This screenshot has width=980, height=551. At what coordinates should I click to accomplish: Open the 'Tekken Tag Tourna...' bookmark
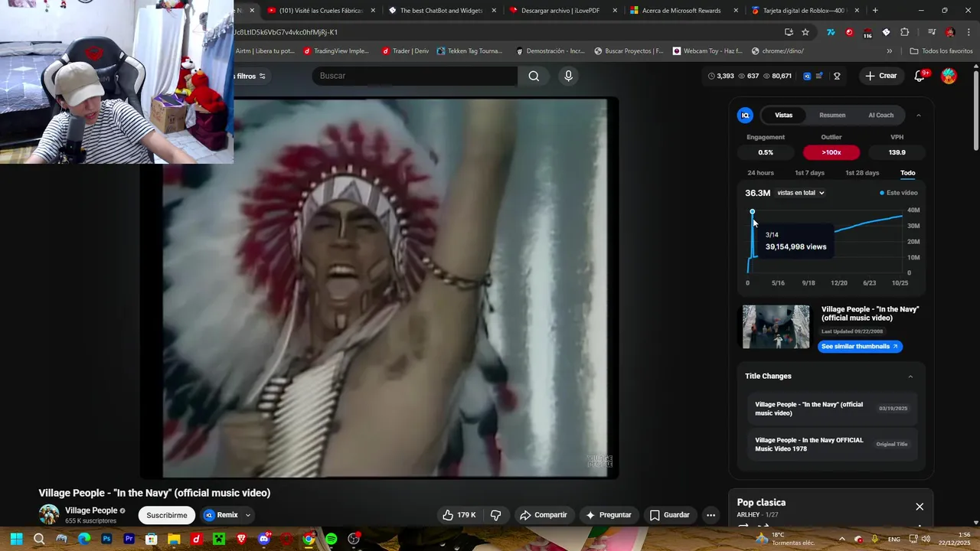point(469,51)
